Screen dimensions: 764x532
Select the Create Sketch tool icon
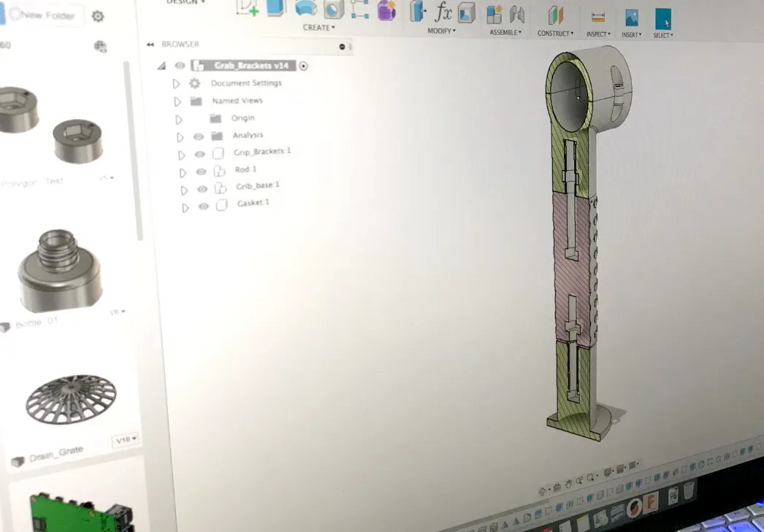(x=247, y=8)
